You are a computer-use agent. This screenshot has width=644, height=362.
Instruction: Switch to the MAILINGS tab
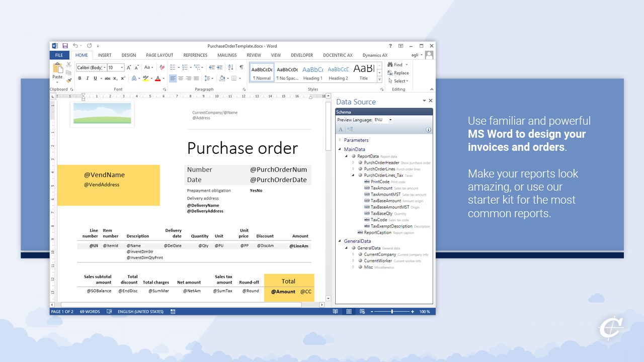coord(227,55)
